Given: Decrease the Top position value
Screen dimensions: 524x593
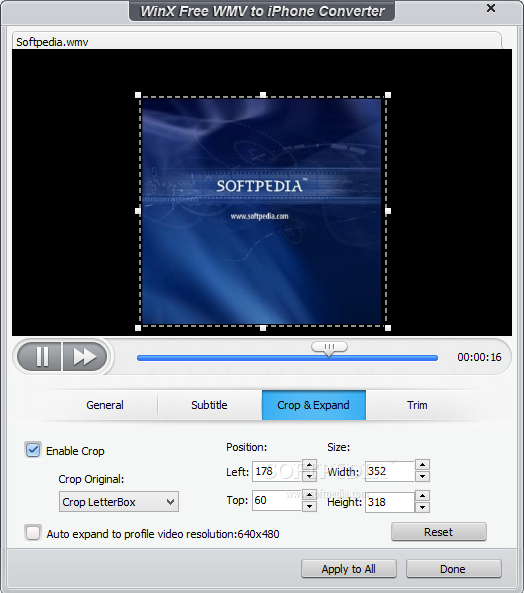Looking at the screenshot, I should click(310, 506).
